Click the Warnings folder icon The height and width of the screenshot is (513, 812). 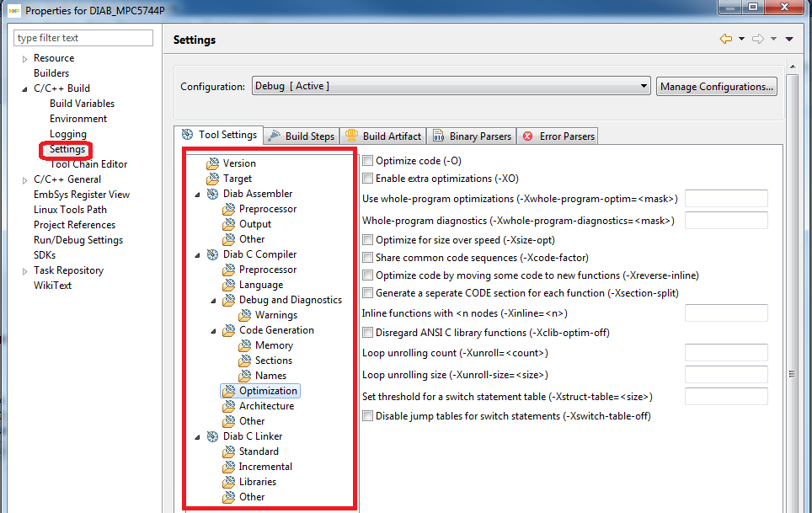click(x=245, y=315)
